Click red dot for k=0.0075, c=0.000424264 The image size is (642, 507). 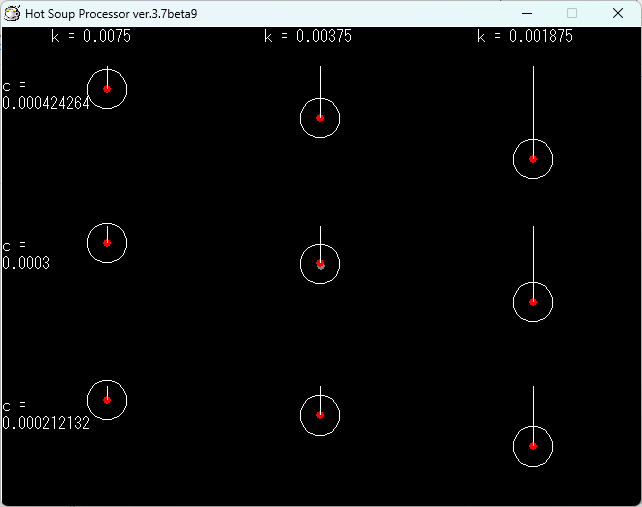[107, 89]
